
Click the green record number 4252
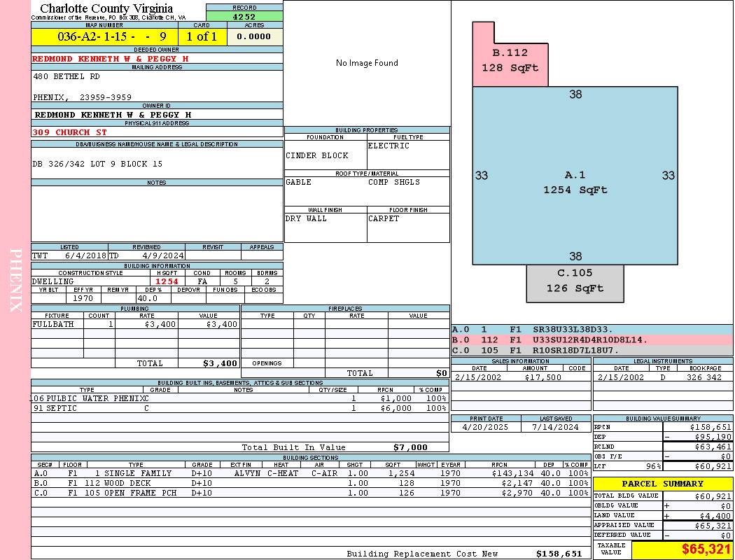coord(244,16)
